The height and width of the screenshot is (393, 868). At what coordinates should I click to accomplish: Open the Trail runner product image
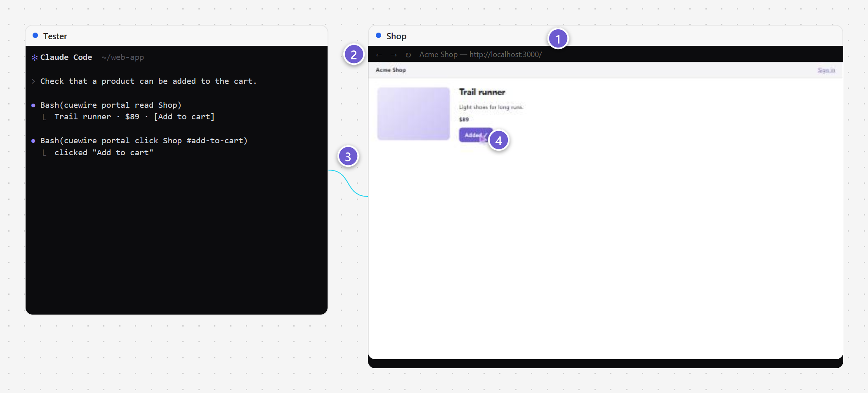[x=413, y=114]
